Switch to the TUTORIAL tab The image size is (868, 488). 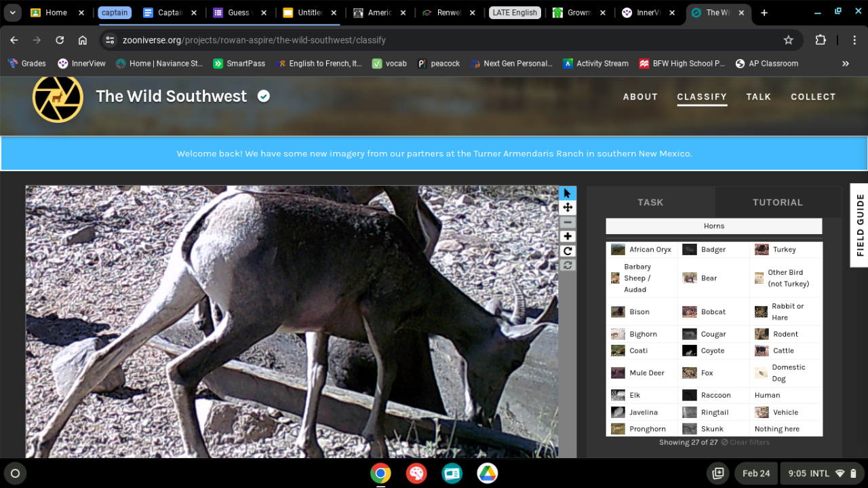point(778,202)
